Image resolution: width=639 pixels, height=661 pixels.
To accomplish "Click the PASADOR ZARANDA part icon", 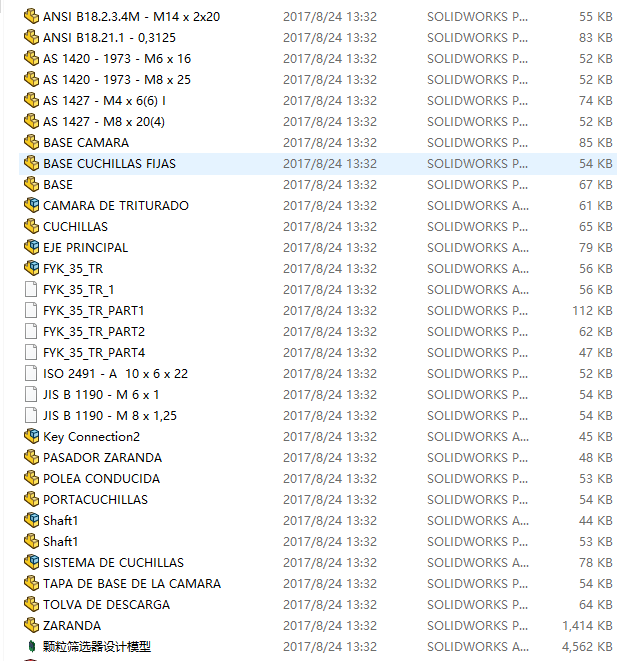I will point(31,457).
